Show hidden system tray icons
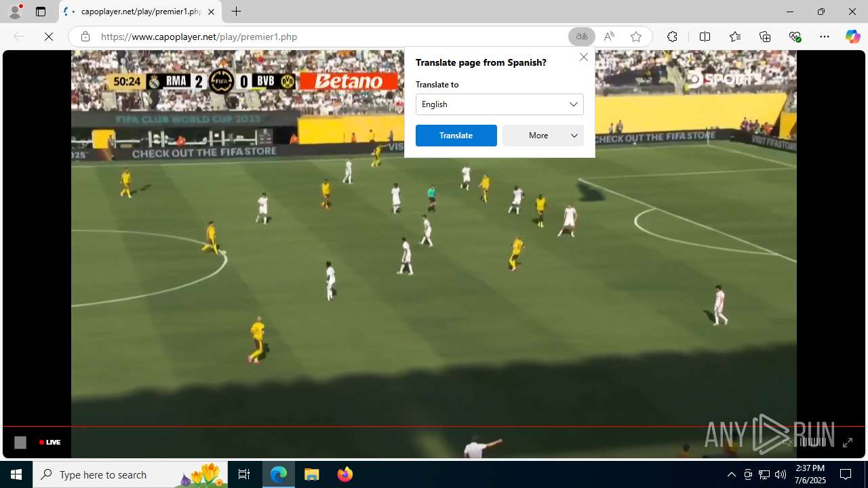Screen dimensions: 868x488 [x=731, y=474]
